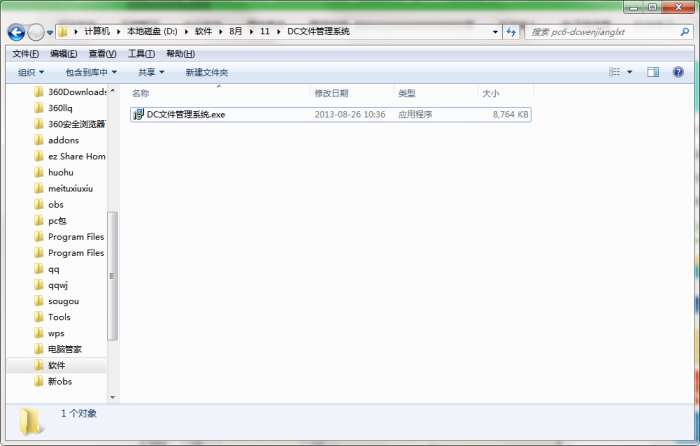The width and height of the screenshot is (700, 446).
Task: Expand the 共享 dropdown
Action: click(x=151, y=72)
